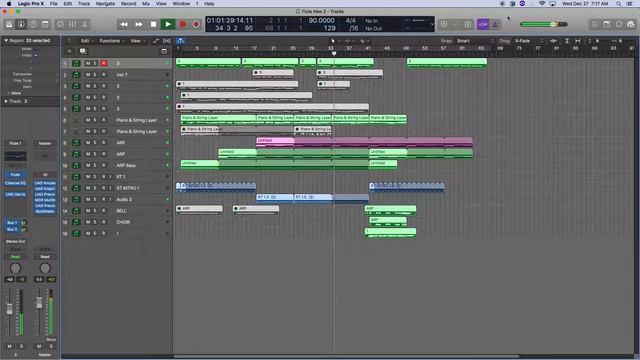Viewport: 640px width, 360px height.
Task: Toggle the blue Catch Playhead button
Action: coord(180,41)
